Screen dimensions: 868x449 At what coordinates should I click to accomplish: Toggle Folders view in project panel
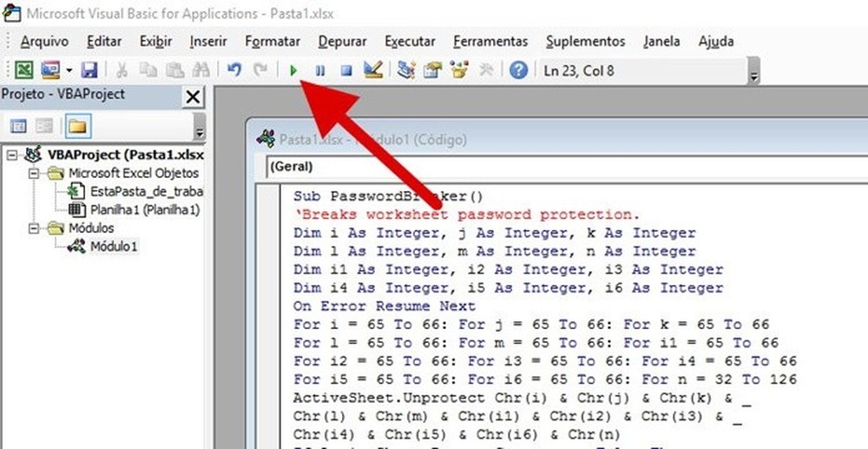tap(77, 127)
